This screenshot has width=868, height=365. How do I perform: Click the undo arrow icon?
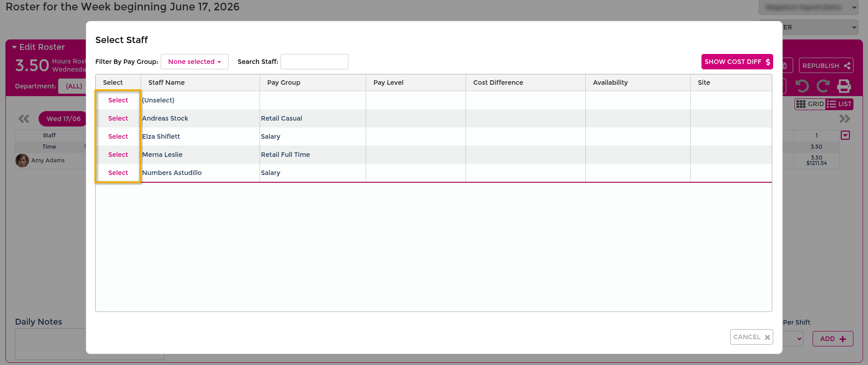click(x=802, y=86)
